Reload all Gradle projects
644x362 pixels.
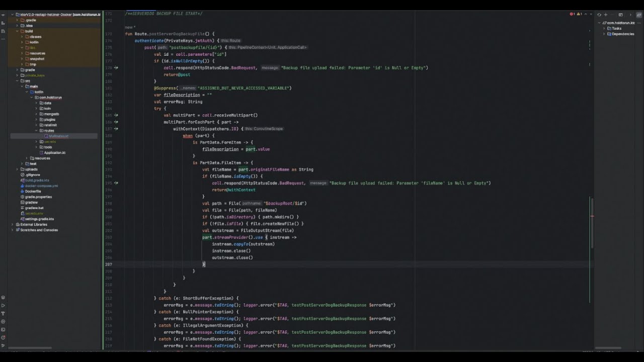599,15
